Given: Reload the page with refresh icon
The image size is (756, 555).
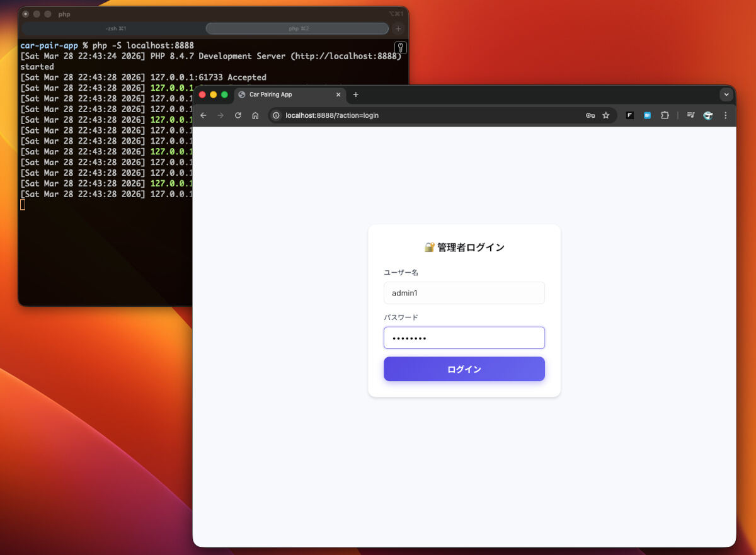Looking at the screenshot, I should pos(238,115).
